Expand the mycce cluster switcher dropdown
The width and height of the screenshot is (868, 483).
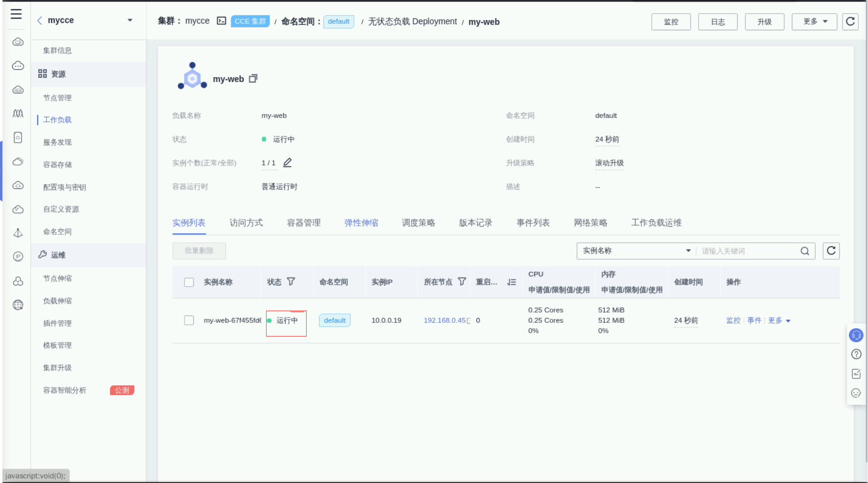pyautogui.click(x=130, y=21)
